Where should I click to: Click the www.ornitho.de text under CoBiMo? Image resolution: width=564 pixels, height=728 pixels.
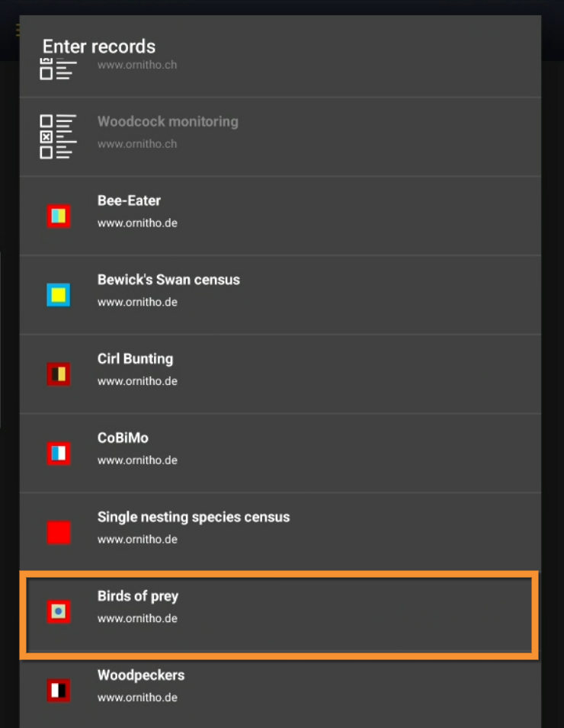click(x=137, y=460)
